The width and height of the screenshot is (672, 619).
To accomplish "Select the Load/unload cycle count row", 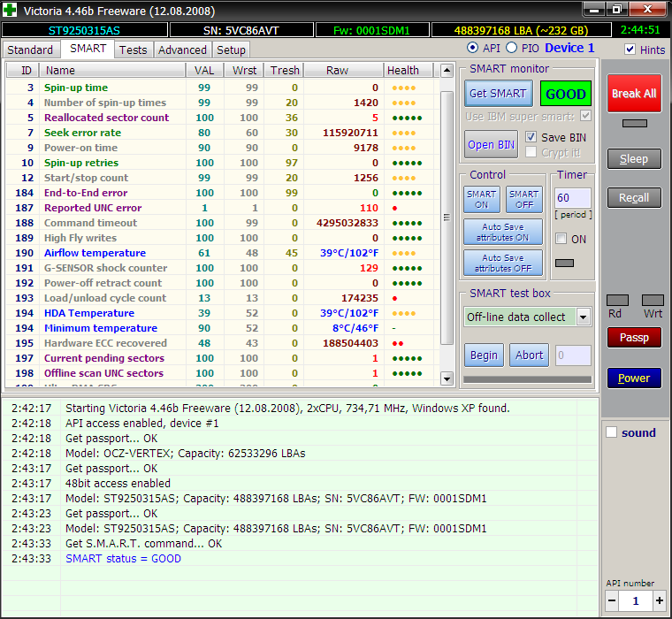I will pyautogui.click(x=222, y=298).
